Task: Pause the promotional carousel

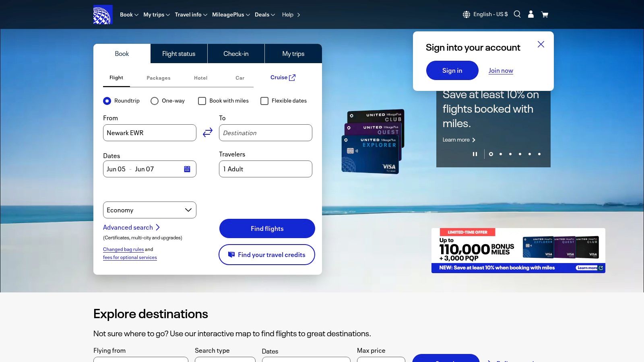Action: tap(475, 154)
